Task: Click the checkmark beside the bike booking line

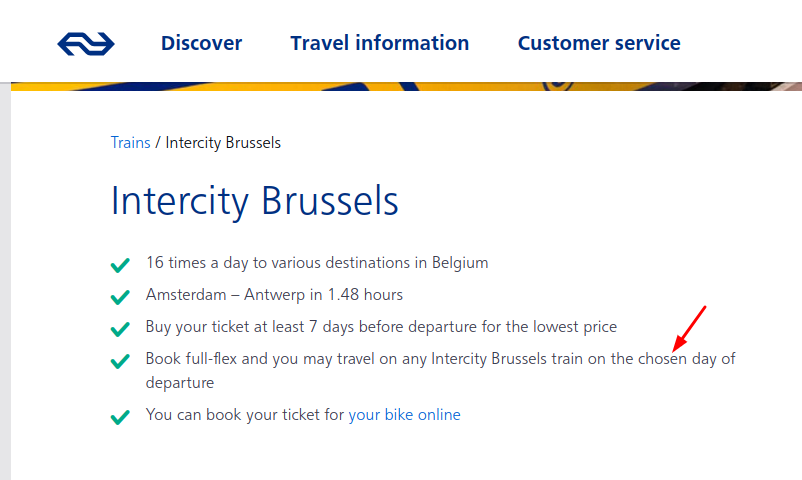Action: click(120, 416)
